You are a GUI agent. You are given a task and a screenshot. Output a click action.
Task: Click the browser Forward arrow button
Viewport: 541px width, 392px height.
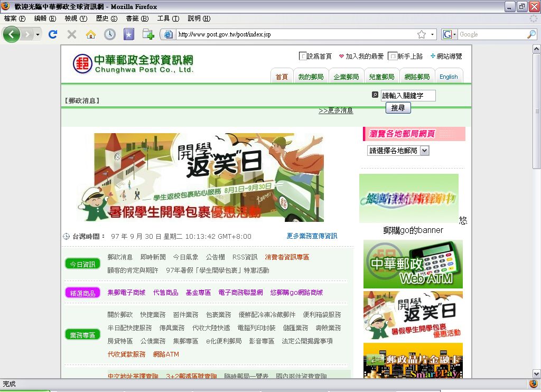point(27,34)
